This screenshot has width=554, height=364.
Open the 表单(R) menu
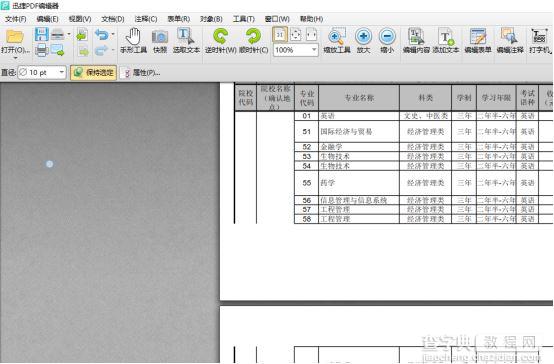click(x=178, y=19)
